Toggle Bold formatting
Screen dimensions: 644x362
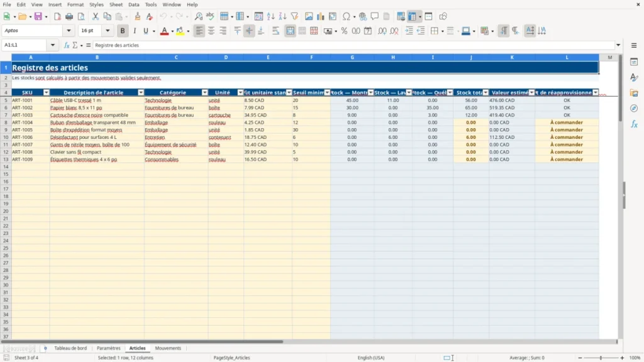tap(123, 31)
